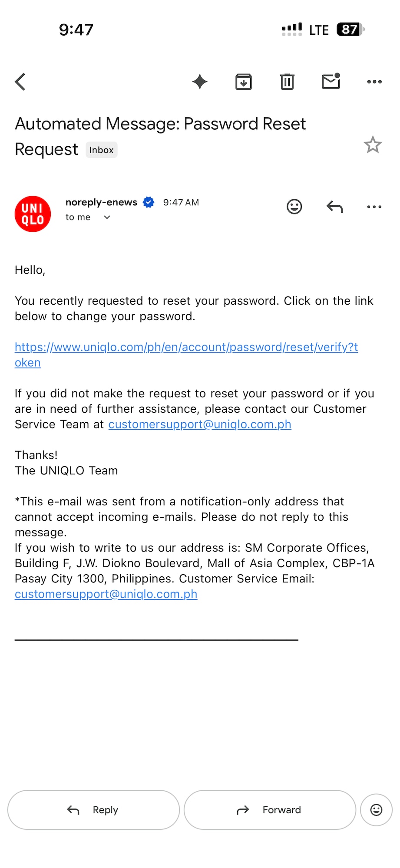The width and height of the screenshot is (400, 868).
Task: Archive this email with the archive icon
Action: click(x=244, y=82)
